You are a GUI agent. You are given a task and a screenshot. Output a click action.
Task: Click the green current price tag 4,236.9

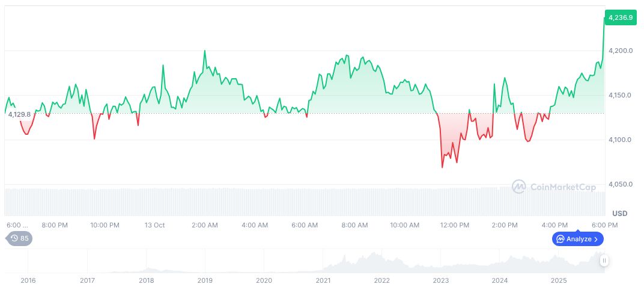[x=621, y=18]
